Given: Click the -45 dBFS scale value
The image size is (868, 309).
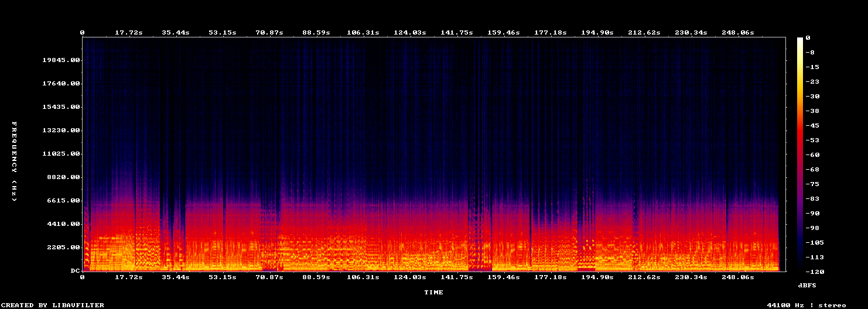Looking at the screenshot, I should (812, 126).
